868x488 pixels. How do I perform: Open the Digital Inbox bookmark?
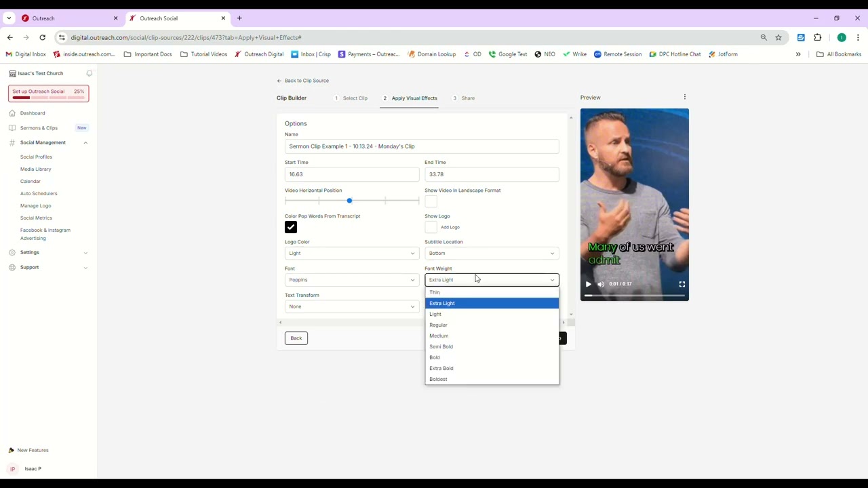pos(26,54)
